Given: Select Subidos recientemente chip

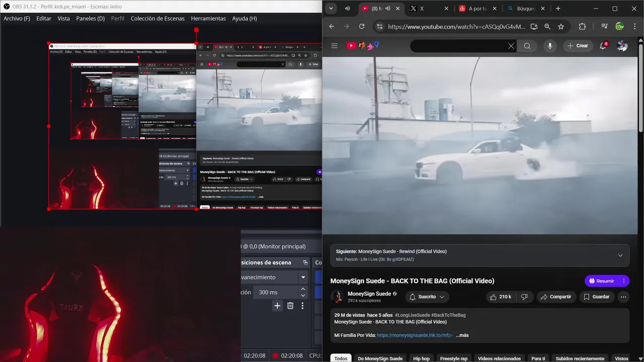Looking at the screenshot, I should point(580,358).
